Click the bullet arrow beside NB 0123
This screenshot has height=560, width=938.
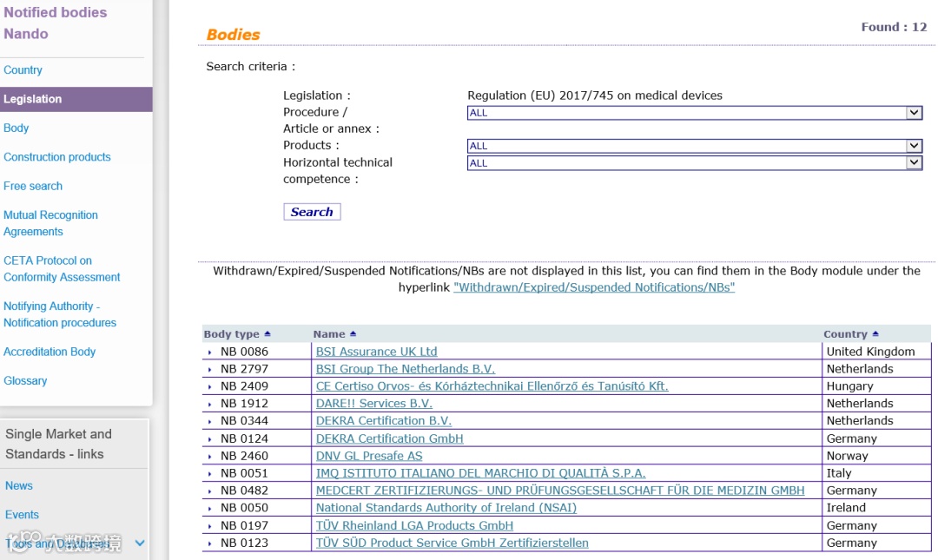[x=209, y=544]
